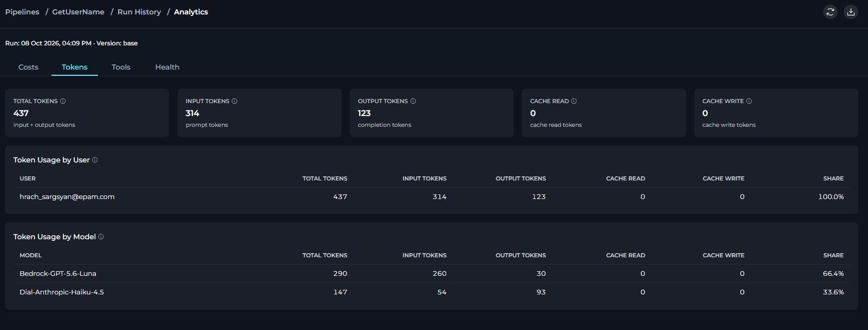Select user hrach_sargsyan@epam.com row
Screen dimensions: 868x330
click(432, 196)
